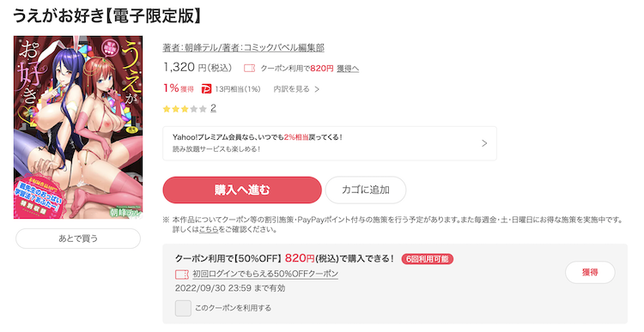
Task: Click あとで買う button
Action: click(x=78, y=238)
